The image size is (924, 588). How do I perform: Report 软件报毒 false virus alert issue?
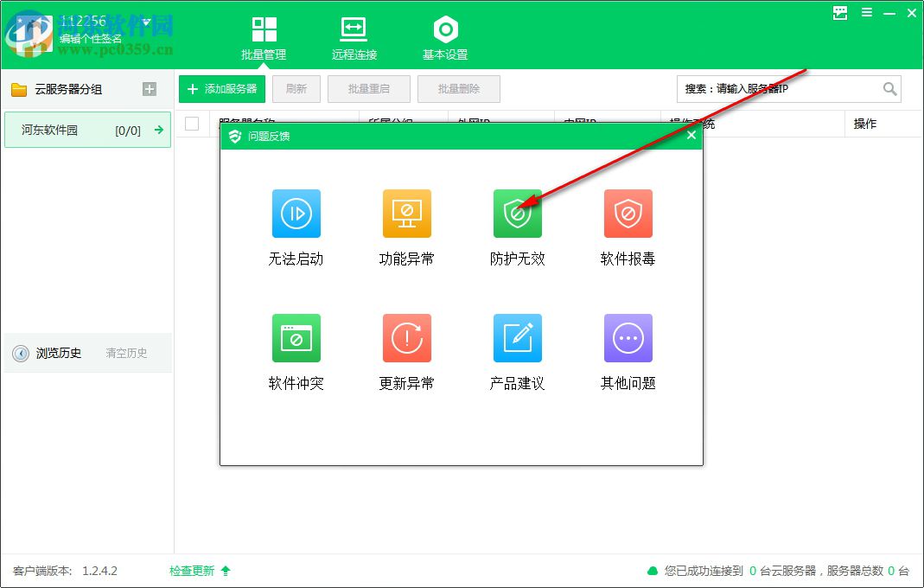[628, 214]
